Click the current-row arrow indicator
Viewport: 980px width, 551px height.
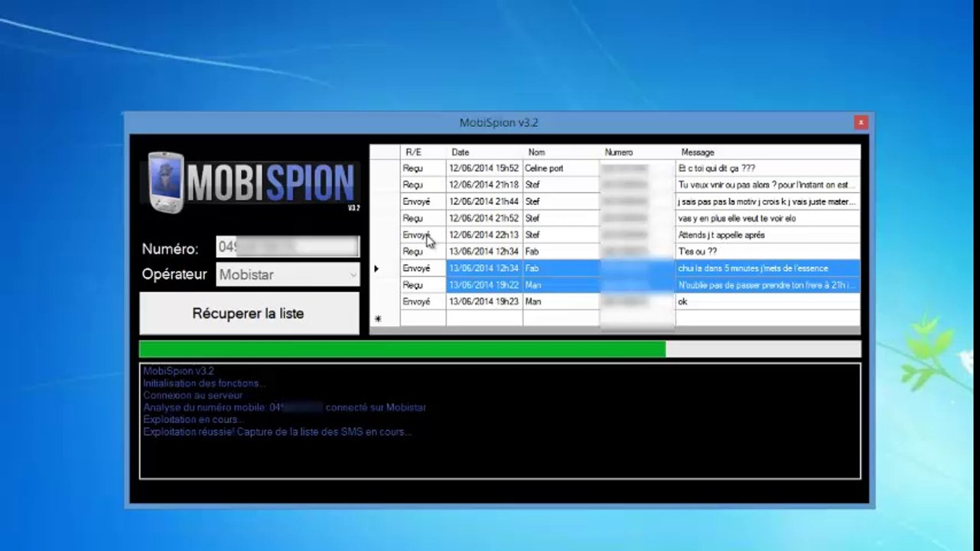(376, 269)
